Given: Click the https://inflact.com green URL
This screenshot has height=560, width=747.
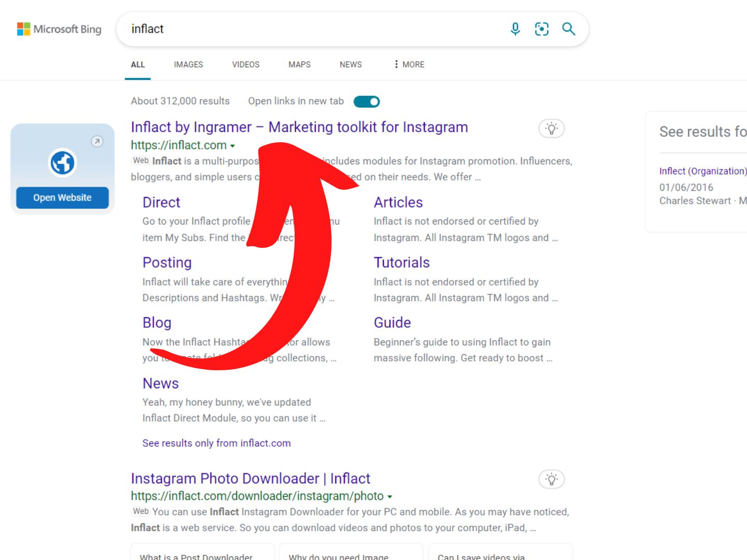Looking at the screenshot, I should (179, 145).
